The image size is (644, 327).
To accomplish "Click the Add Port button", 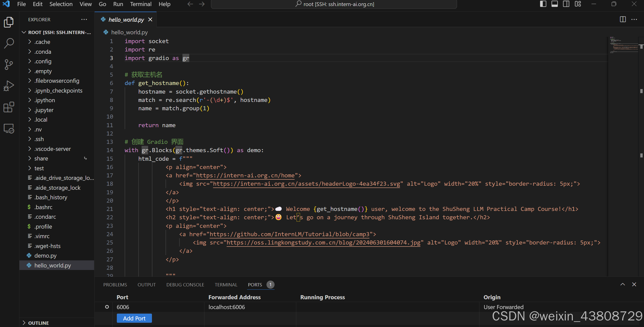I will tap(134, 318).
